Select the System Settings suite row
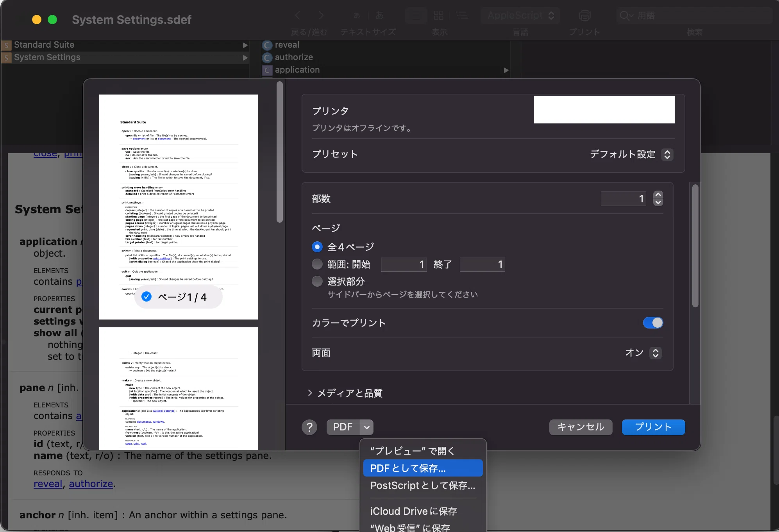The height and width of the screenshot is (532, 779). point(125,58)
